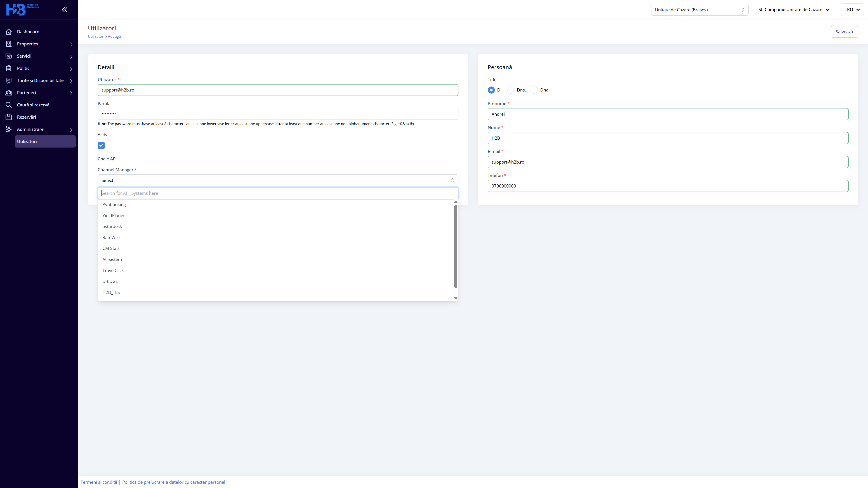Collapse the Administrare submenu chevron

click(x=71, y=130)
